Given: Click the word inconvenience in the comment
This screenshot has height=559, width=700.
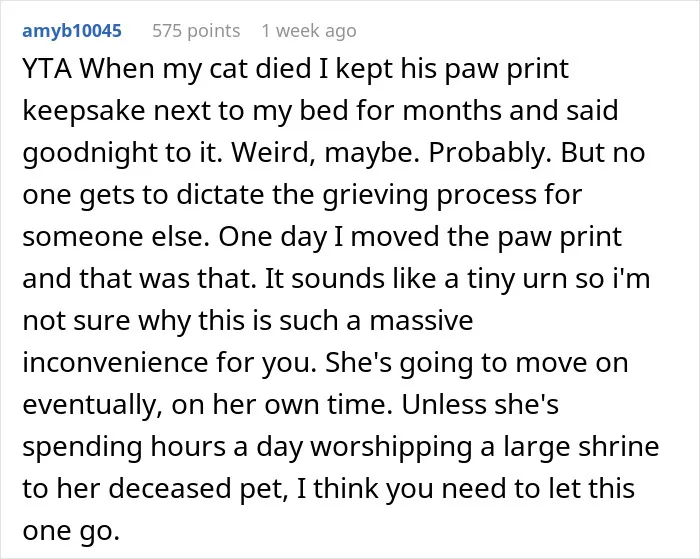Looking at the screenshot, I should click(x=115, y=363).
